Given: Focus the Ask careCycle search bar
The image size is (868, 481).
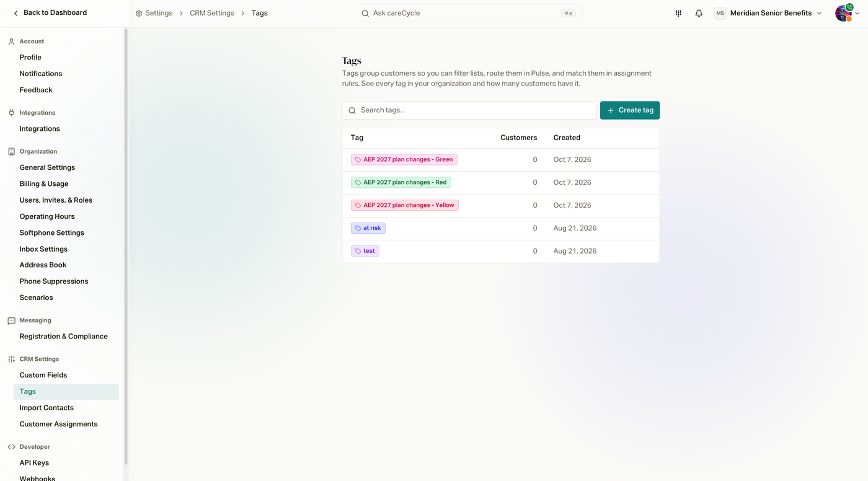Looking at the screenshot, I should [468, 13].
